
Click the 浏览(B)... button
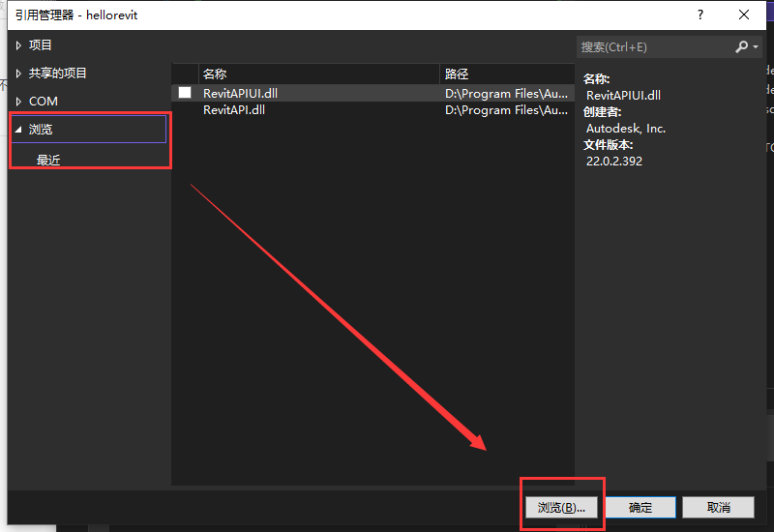click(x=561, y=507)
